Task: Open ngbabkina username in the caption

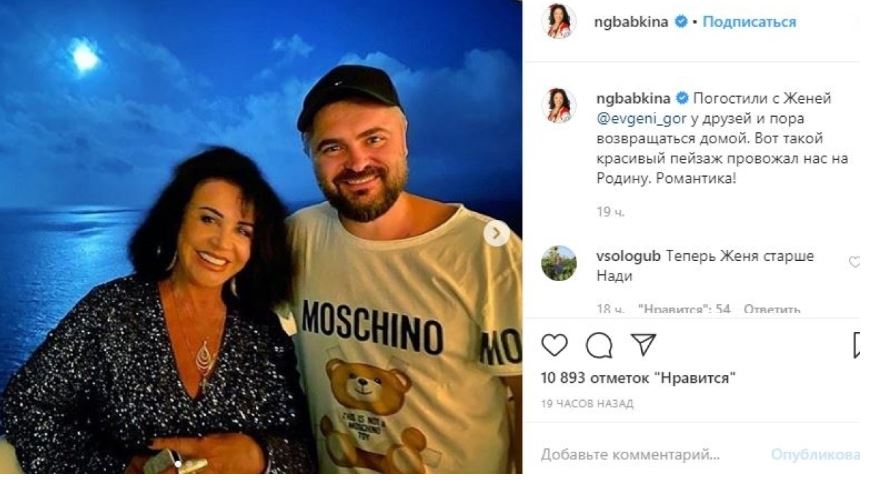Action: (x=633, y=98)
